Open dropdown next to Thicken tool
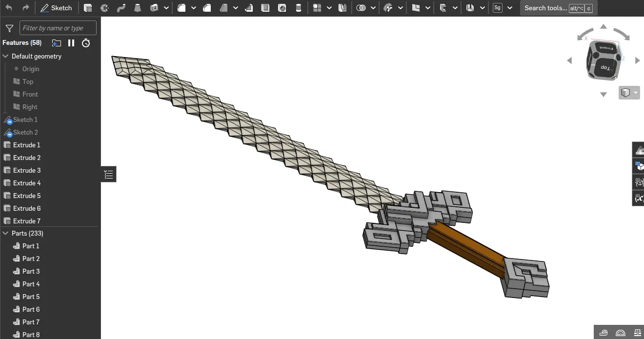644x339 pixels. [x=166, y=8]
